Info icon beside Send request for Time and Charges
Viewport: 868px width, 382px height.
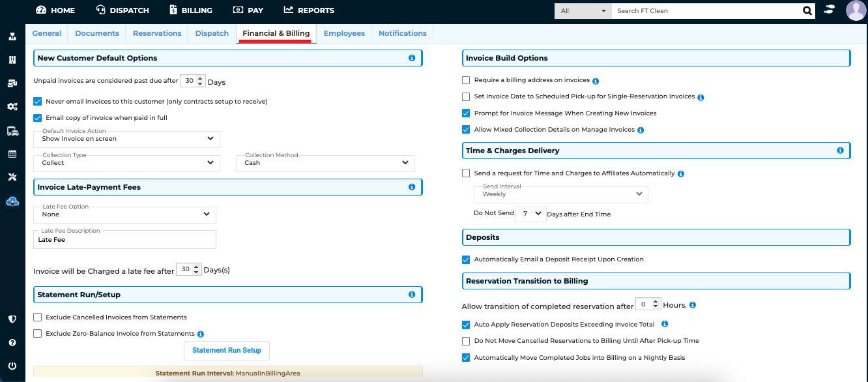680,174
